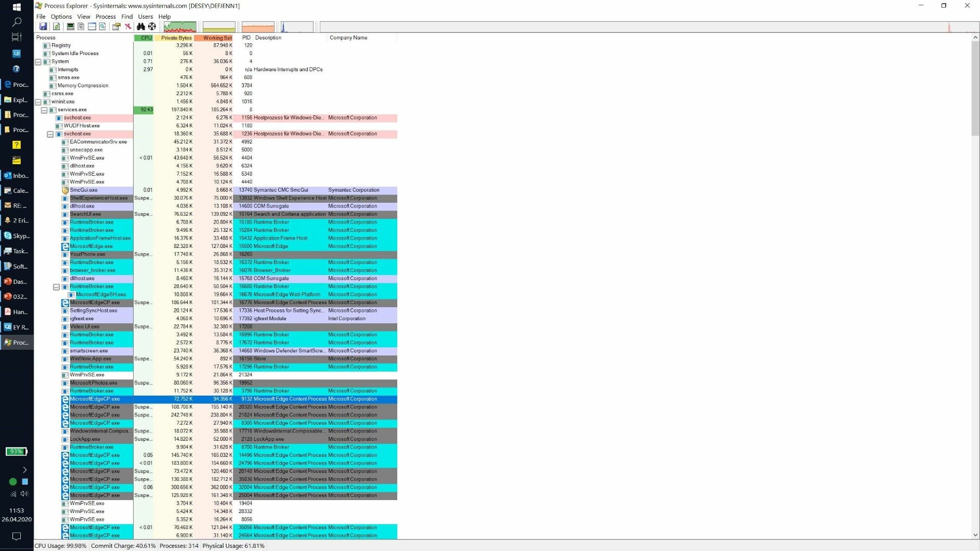
Task: Open the Process menu
Action: click(106, 17)
